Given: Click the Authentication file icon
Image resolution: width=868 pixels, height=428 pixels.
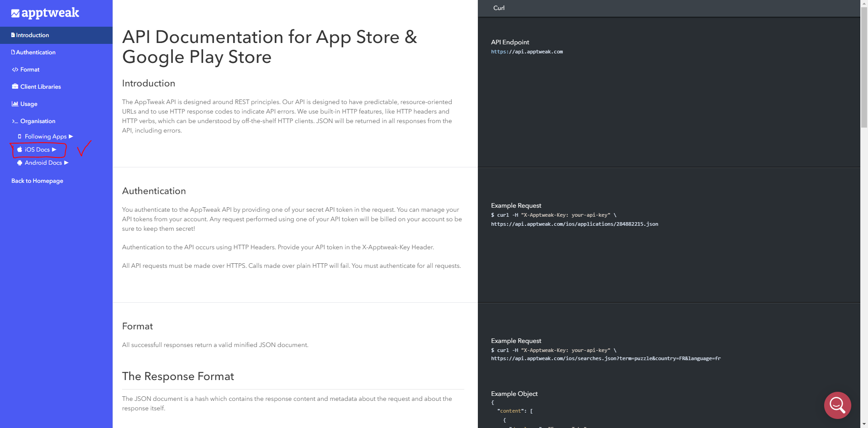Looking at the screenshot, I should (x=13, y=52).
